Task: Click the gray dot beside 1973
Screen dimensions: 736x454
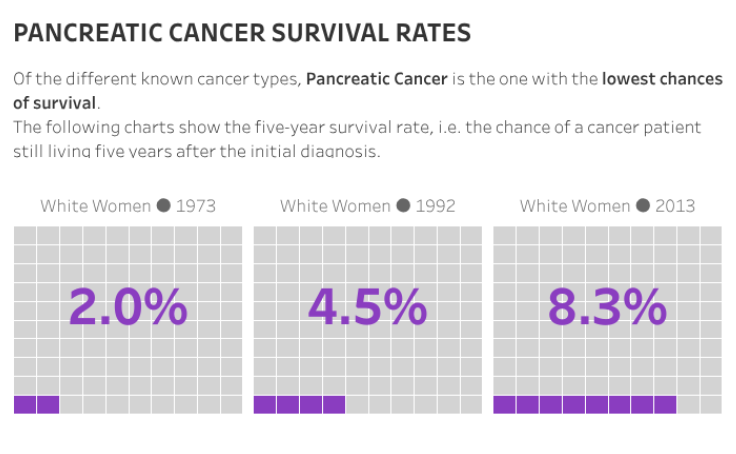Action: (x=164, y=206)
